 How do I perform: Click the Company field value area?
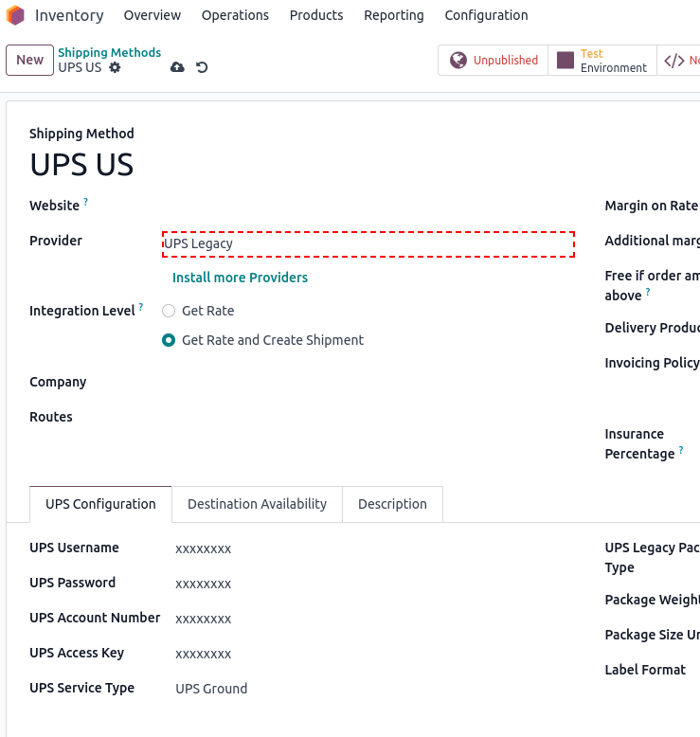[x=368, y=382]
